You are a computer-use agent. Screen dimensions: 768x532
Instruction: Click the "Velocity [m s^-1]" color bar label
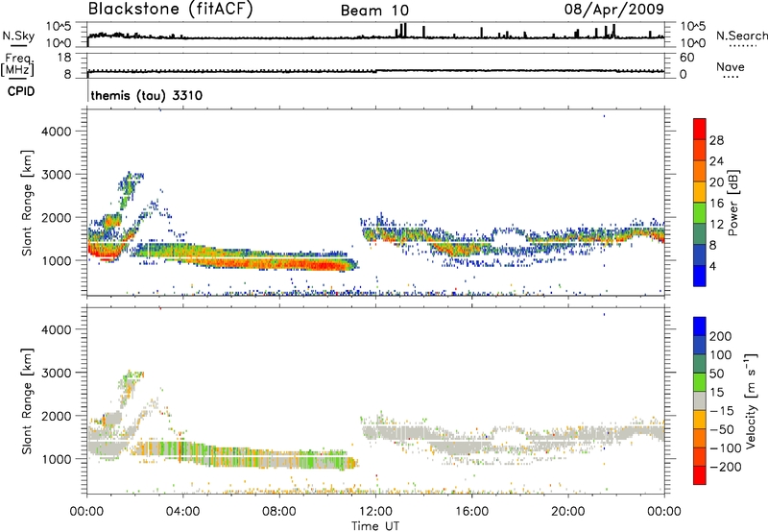[751, 401]
